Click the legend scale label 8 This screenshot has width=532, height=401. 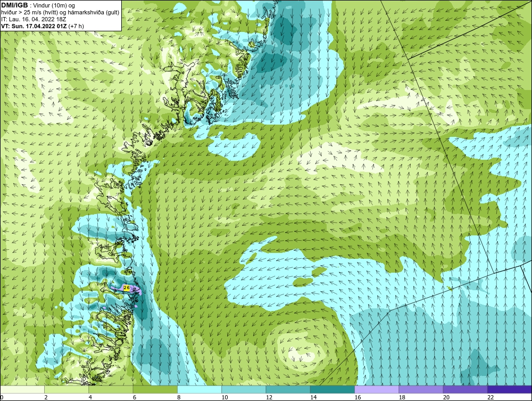tap(179, 397)
